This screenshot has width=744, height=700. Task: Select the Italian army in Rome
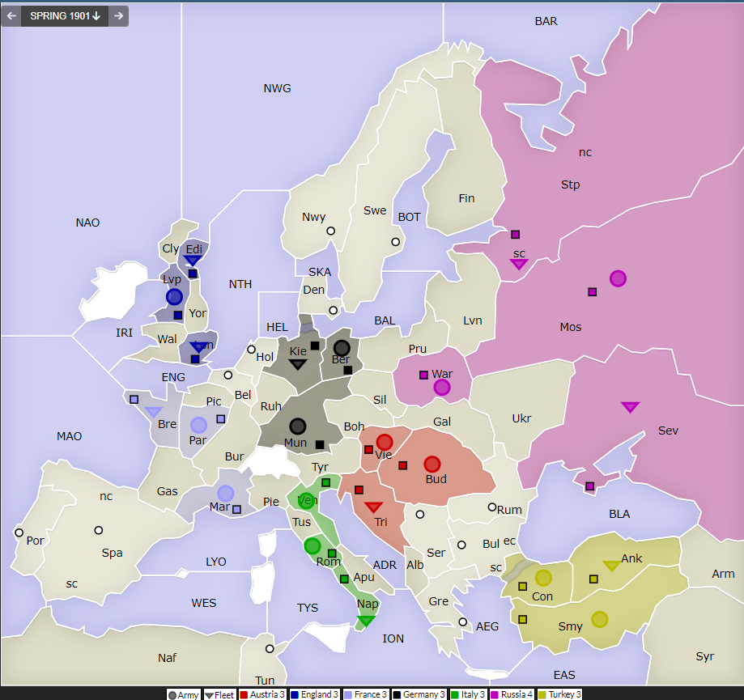(x=312, y=546)
